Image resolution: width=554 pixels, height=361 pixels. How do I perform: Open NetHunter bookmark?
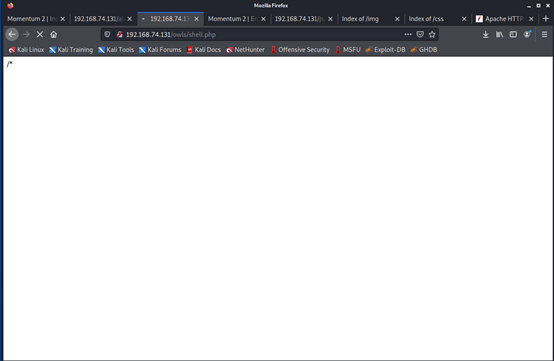pos(246,50)
